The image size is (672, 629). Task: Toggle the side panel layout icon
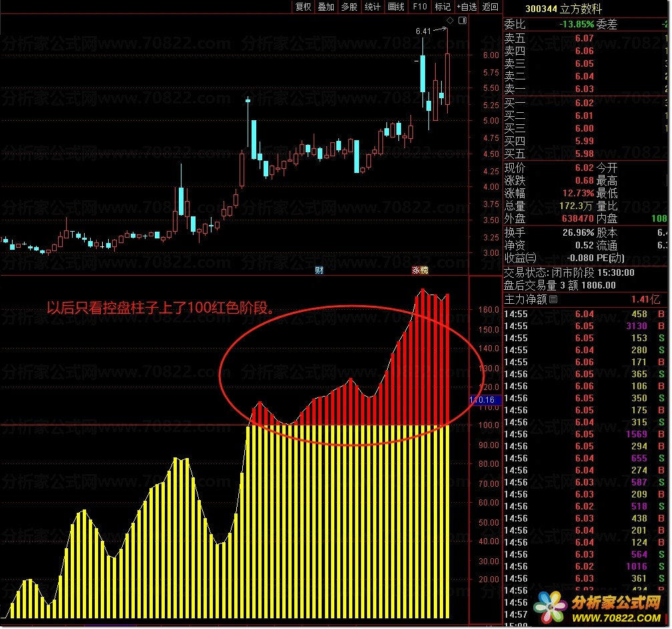[x=462, y=20]
